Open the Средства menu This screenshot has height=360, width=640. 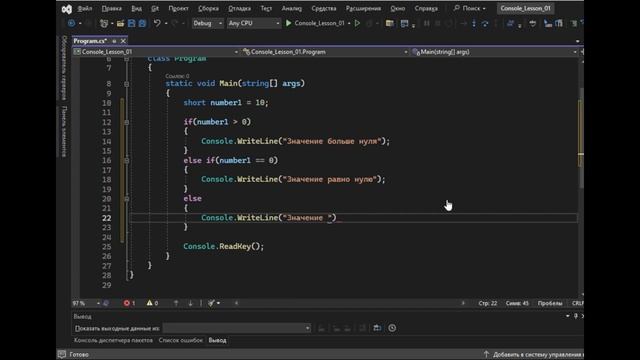(324, 8)
